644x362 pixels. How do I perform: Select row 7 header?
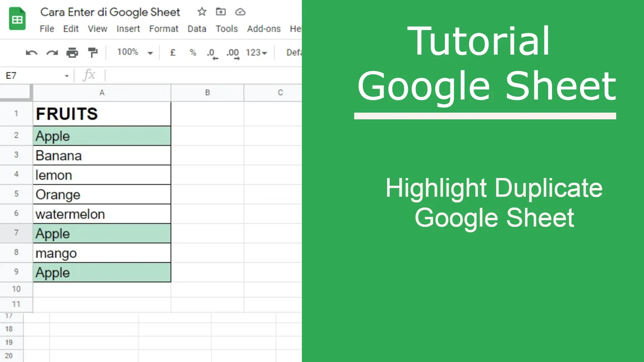tap(16, 233)
